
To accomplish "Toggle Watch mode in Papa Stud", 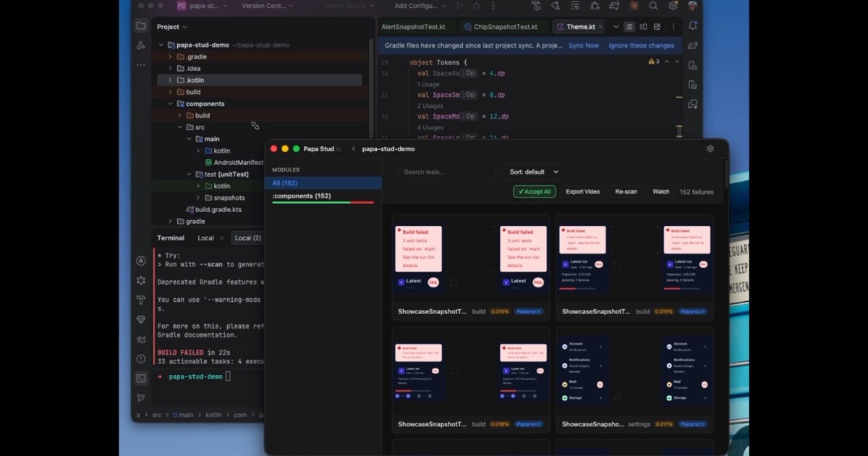I will pos(661,192).
